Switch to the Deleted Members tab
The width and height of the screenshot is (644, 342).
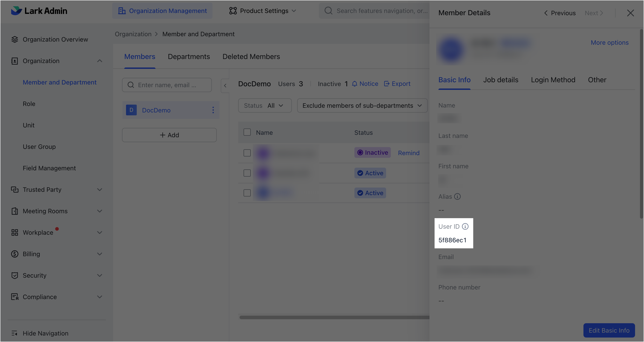pos(251,57)
